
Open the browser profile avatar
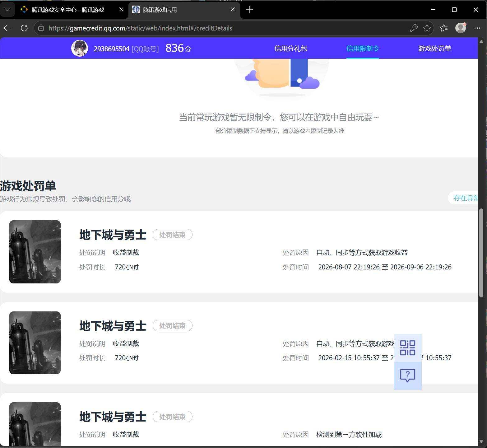point(461,28)
